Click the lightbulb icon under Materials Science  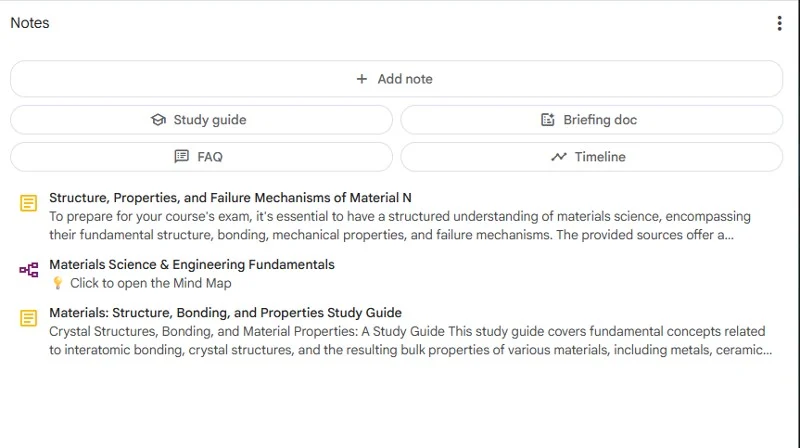click(58, 283)
